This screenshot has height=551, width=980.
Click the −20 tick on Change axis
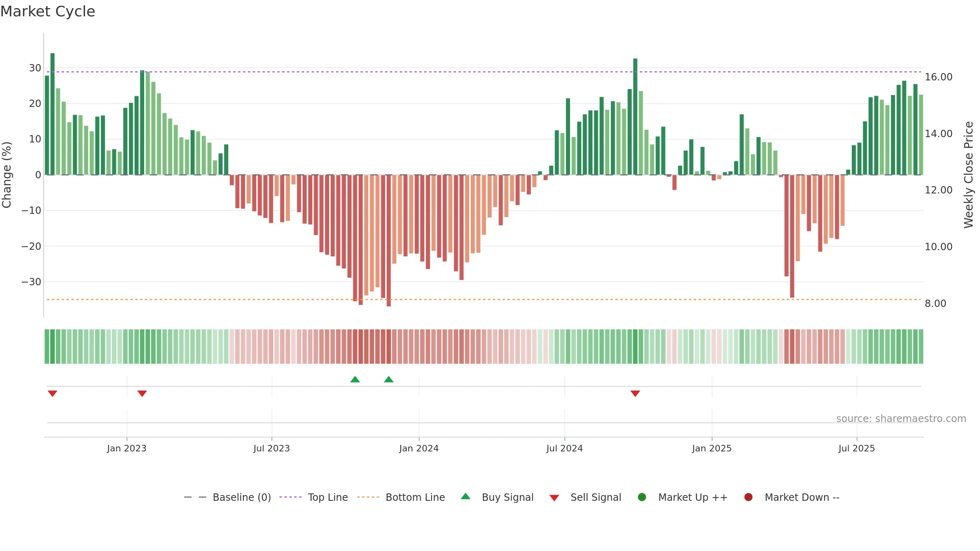(31, 247)
